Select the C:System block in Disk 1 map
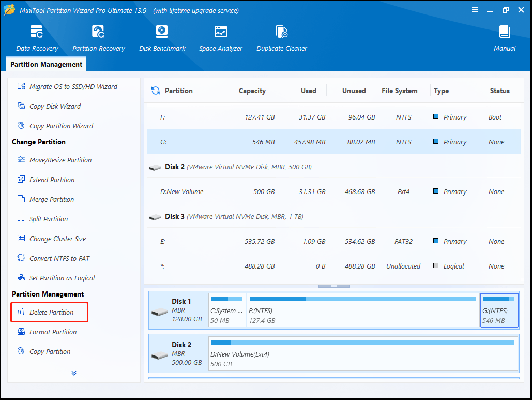Viewport: 532px width, 400px height. pos(227,310)
